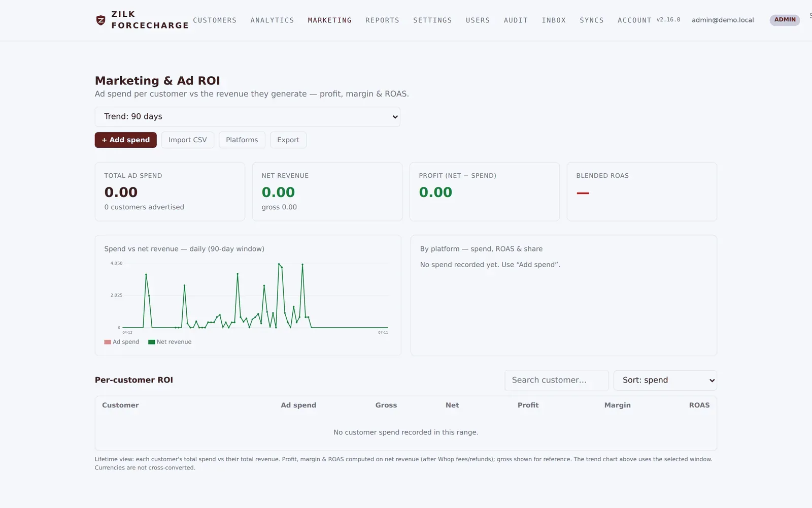Click the Import CSV button
The image size is (812, 508).
188,140
